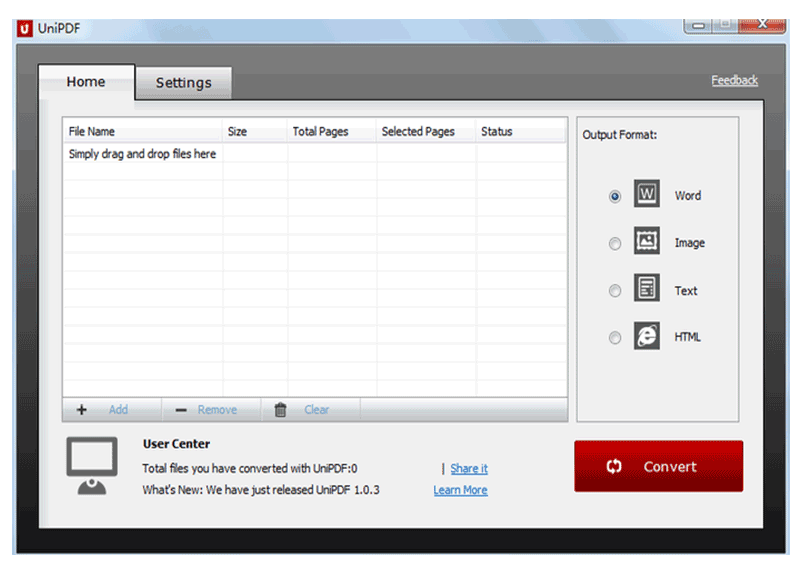Click the 'Simply drag and drop files here' row

(315, 154)
